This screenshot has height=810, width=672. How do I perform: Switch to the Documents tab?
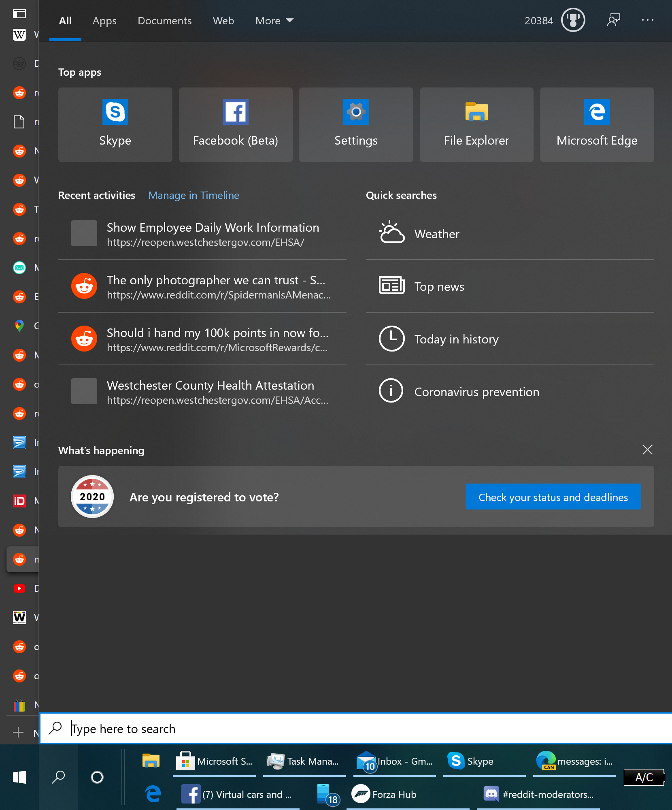(x=164, y=21)
